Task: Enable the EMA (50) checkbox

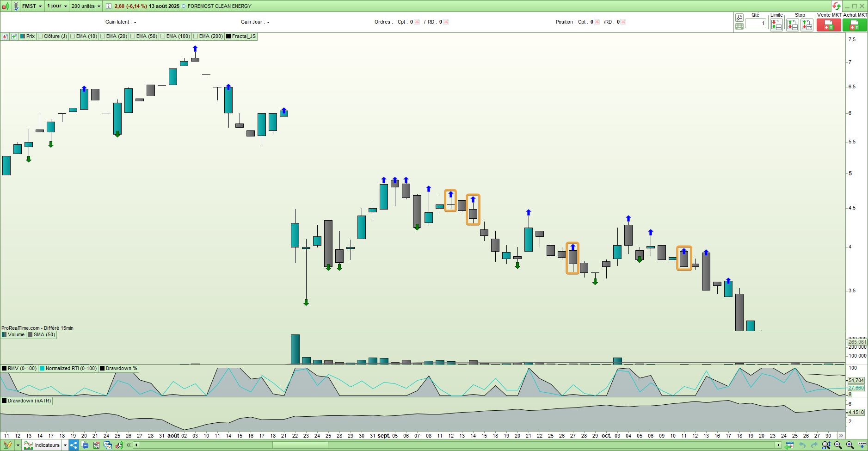Action: [133, 37]
